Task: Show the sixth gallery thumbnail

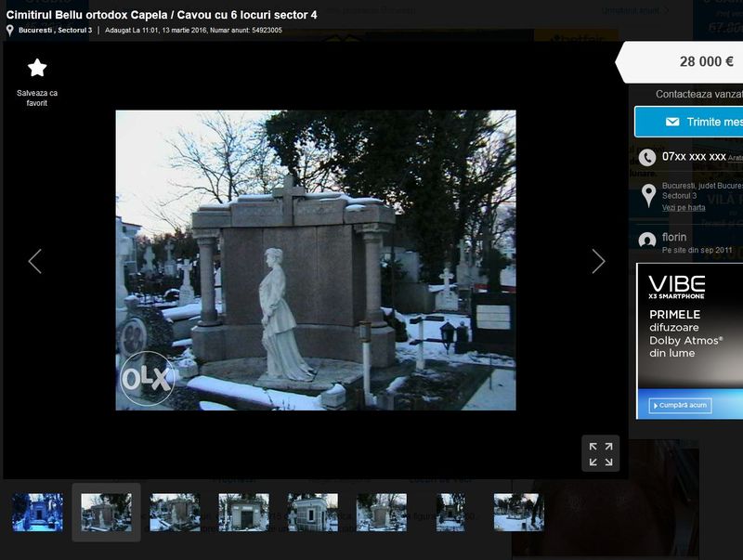Action: 381,512
